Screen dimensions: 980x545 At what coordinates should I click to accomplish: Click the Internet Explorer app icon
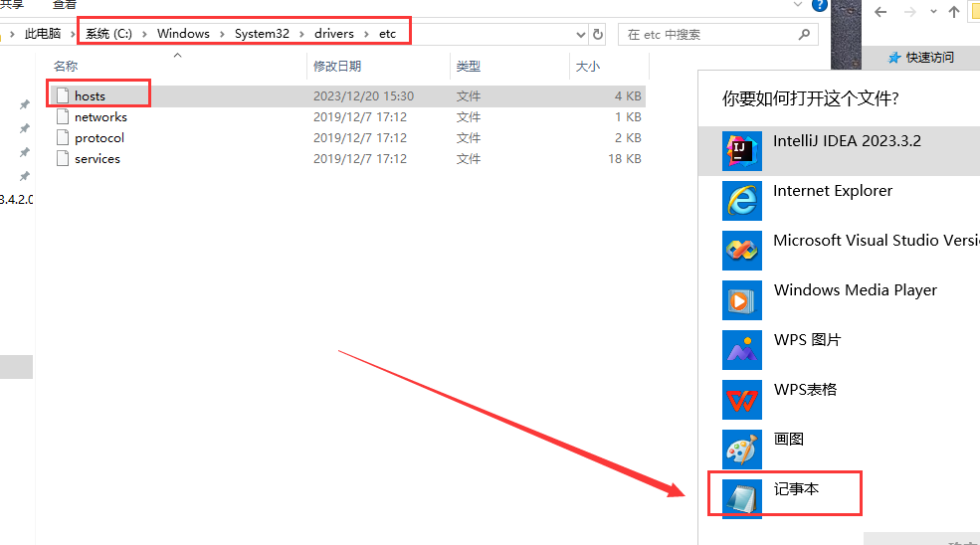742,201
